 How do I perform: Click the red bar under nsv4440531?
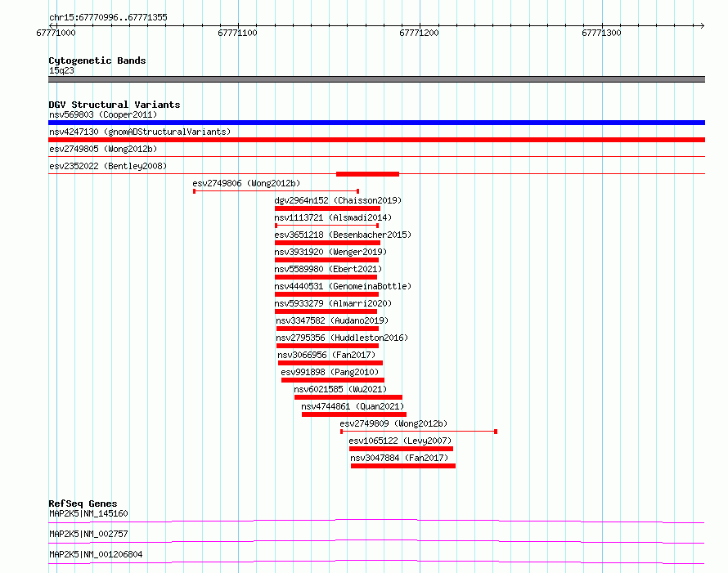[327, 294]
